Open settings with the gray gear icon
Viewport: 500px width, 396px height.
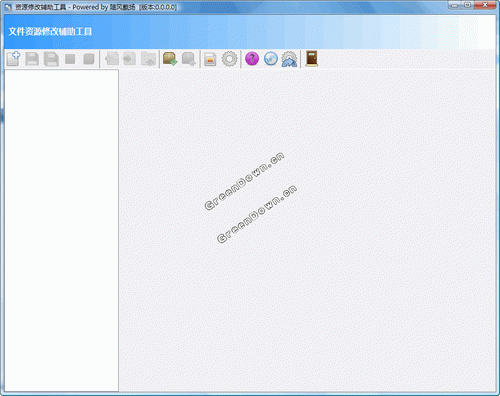pyautogui.click(x=230, y=59)
